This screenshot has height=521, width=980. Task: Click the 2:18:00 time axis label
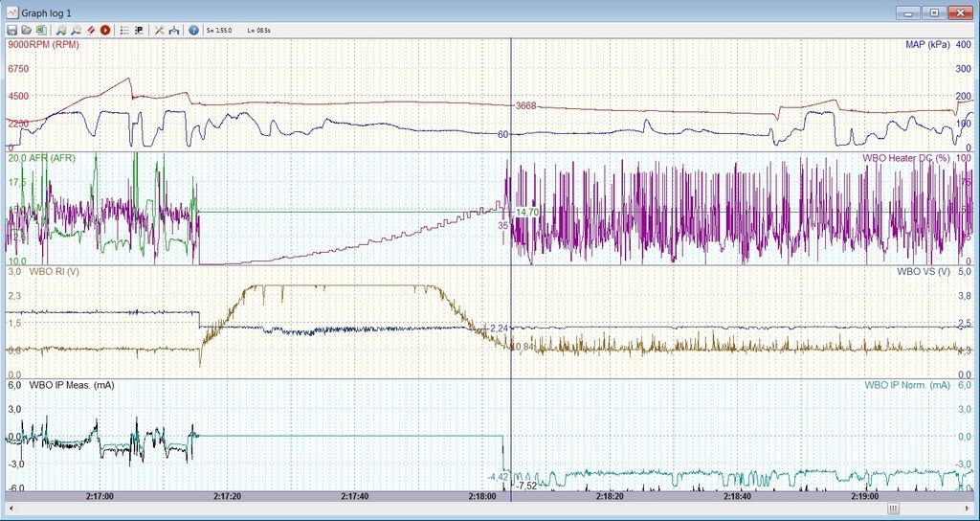[482, 496]
